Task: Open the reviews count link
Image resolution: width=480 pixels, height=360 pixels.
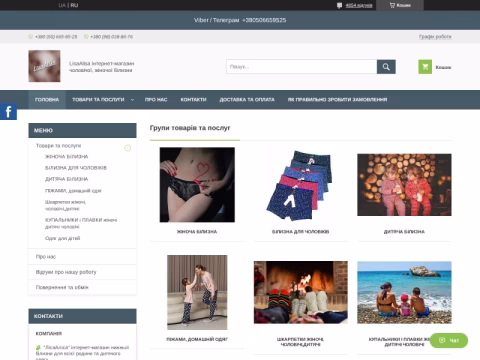Action: pos(359,5)
